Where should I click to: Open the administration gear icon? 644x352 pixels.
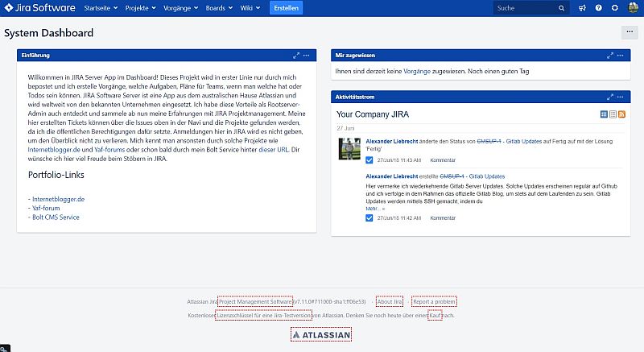[x=615, y=8]
